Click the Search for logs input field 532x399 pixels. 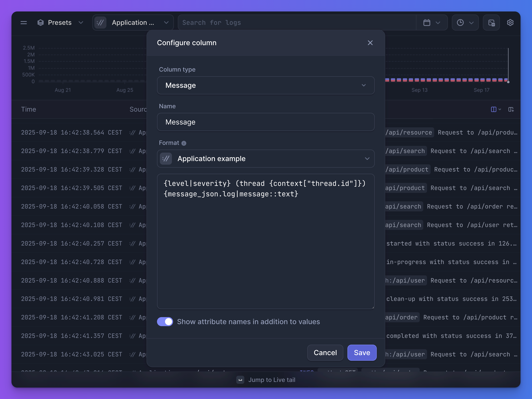296,22
